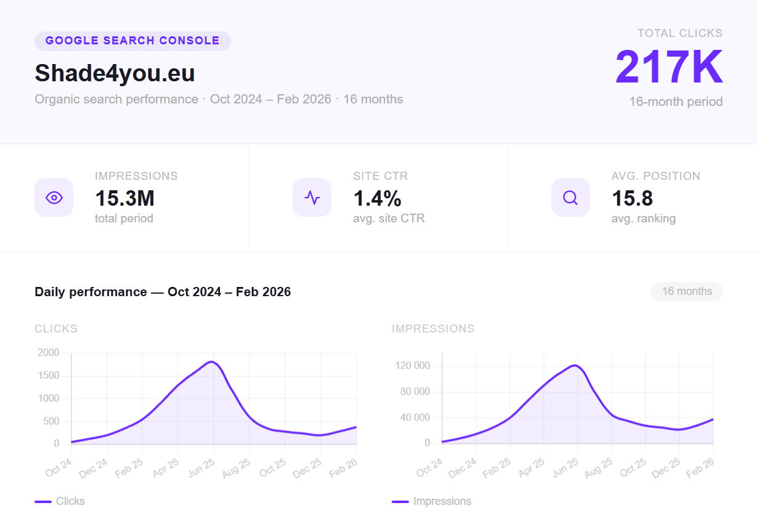Image resolution: width=757 pixels, height=532 pixels.
Task: Click the magnifier icon beside Avg. Position
Action: pyautogui.click(x=570, y=198)
